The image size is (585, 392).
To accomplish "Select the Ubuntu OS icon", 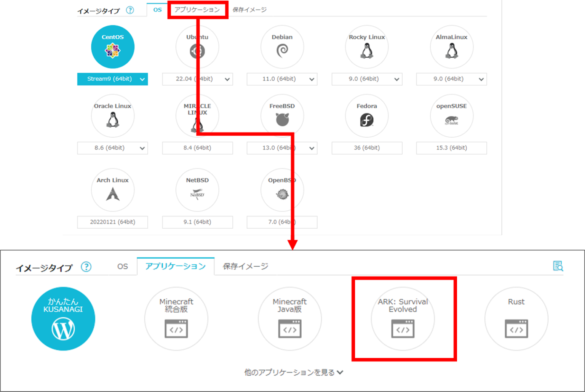I will pyautogui.click(x=197, y=47).
